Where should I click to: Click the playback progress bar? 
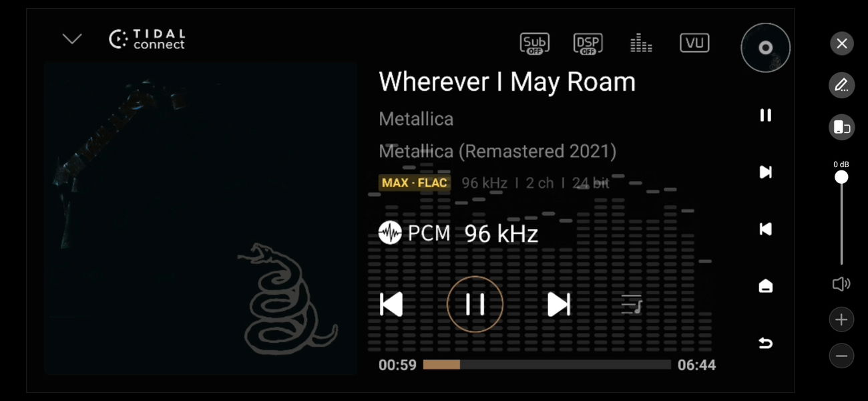coord(547,365)
